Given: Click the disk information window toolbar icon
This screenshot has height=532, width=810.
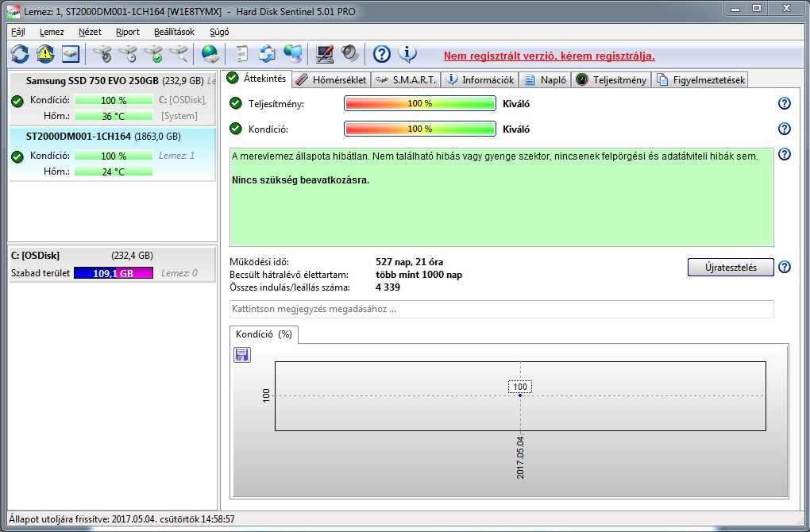Looking at the screenshot, I should coord(71,54).
